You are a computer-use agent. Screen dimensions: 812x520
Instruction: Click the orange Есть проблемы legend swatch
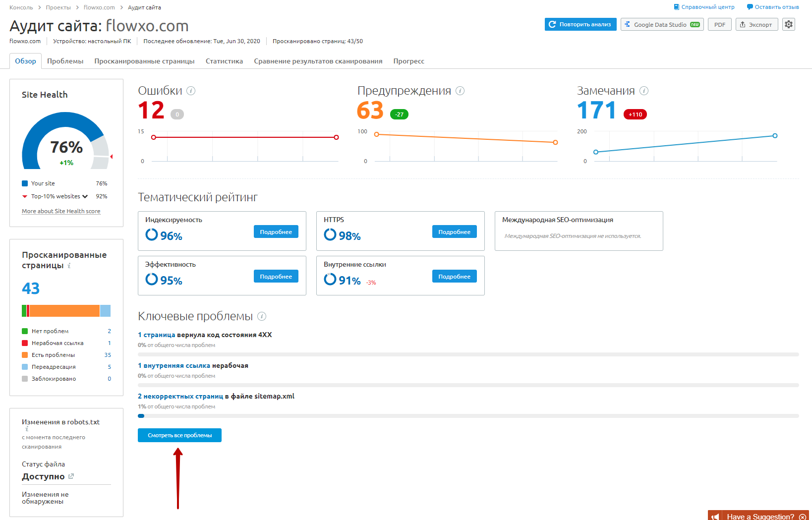[25, 355]
